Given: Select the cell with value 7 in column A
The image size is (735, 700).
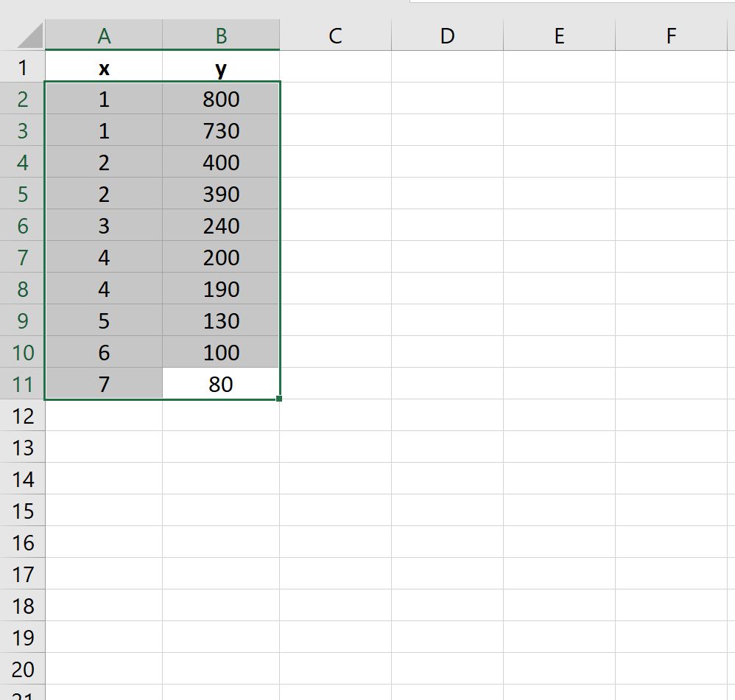Looking at the screenshot, I should coord(104,383).
